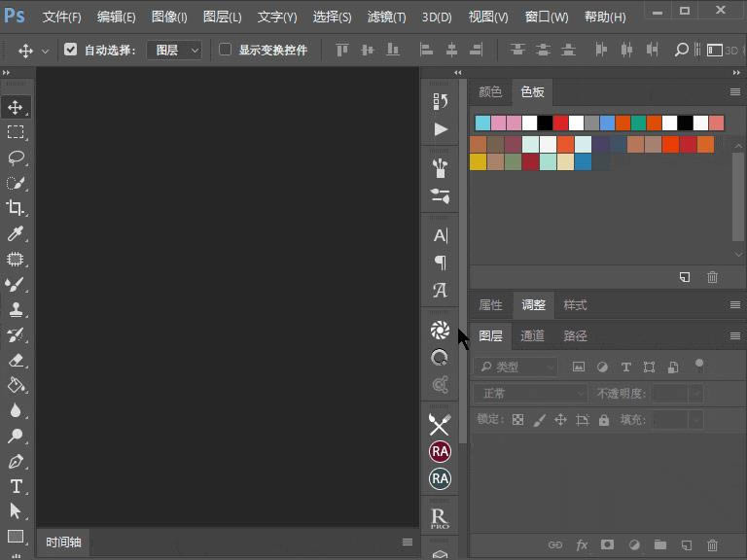Select the Move tool in left toolbar
The image size is (747, 560).
pyautogui.click(x=16, y=107)
